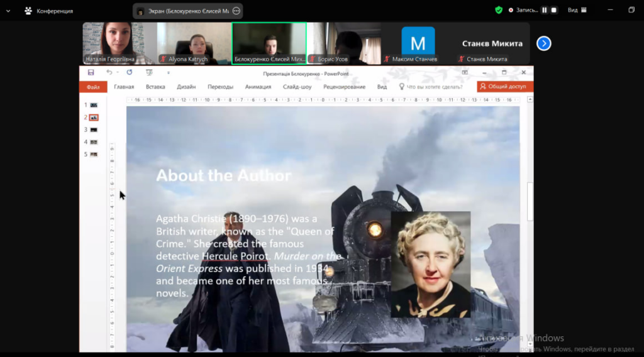Click the vertical ruler beside the slide
644x357 pixels.
[112, 246]
